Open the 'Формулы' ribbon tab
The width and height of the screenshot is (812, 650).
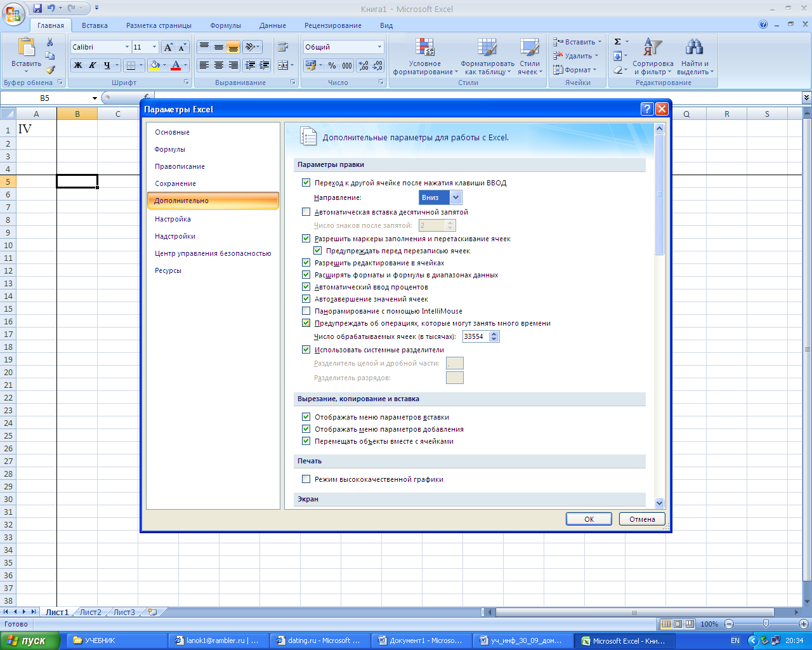[x=225, y=25]
